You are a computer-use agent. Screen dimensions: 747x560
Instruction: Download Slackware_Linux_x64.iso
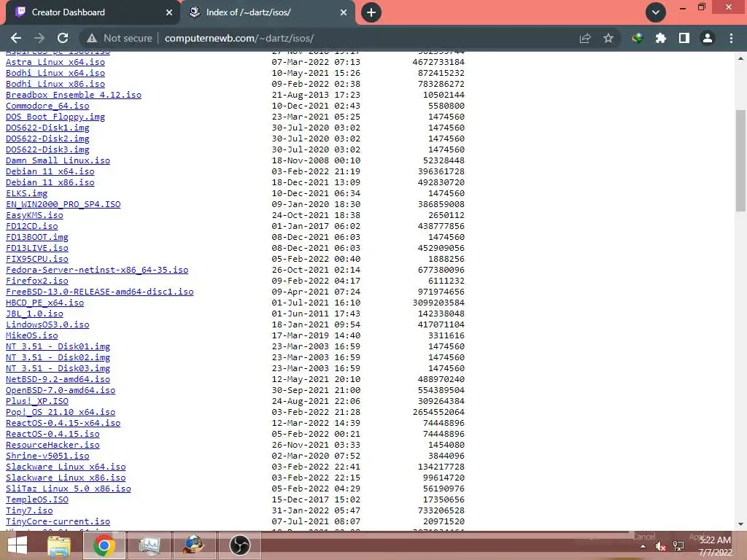66,467
